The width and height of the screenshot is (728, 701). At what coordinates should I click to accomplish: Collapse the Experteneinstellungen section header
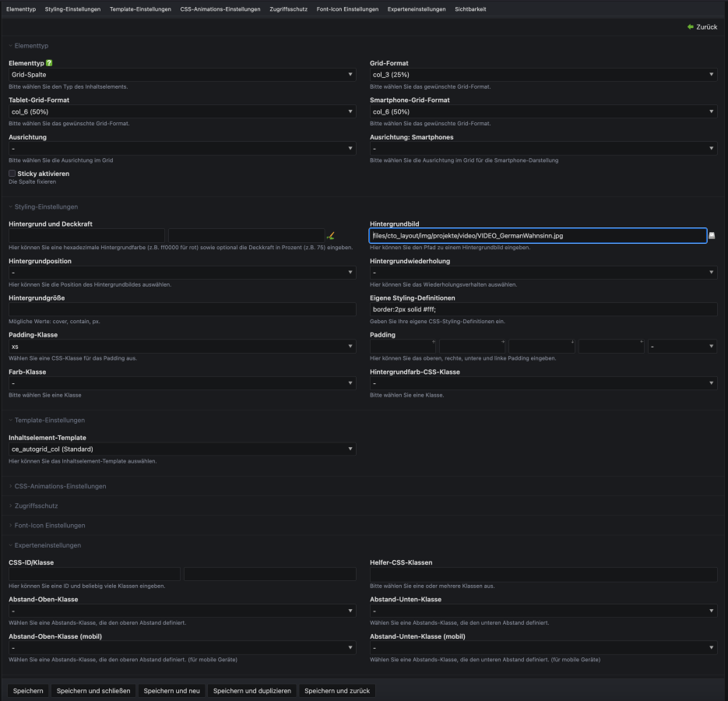[x=47, y=545]
